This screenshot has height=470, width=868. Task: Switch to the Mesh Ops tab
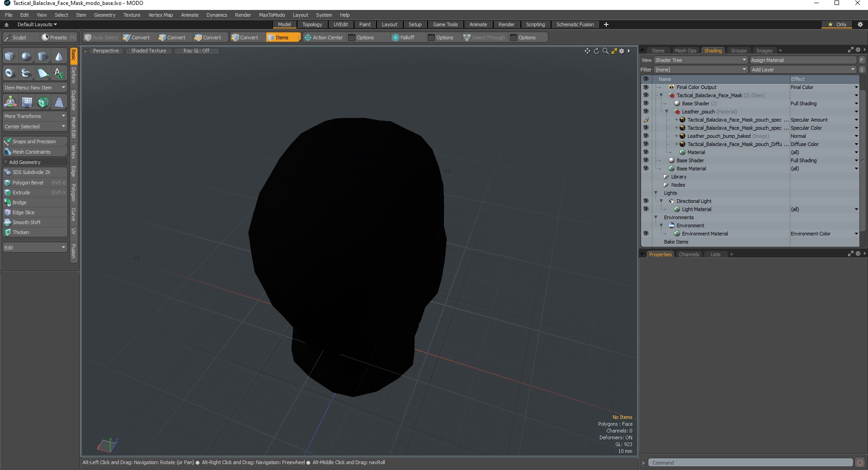[x=685, y=51]
